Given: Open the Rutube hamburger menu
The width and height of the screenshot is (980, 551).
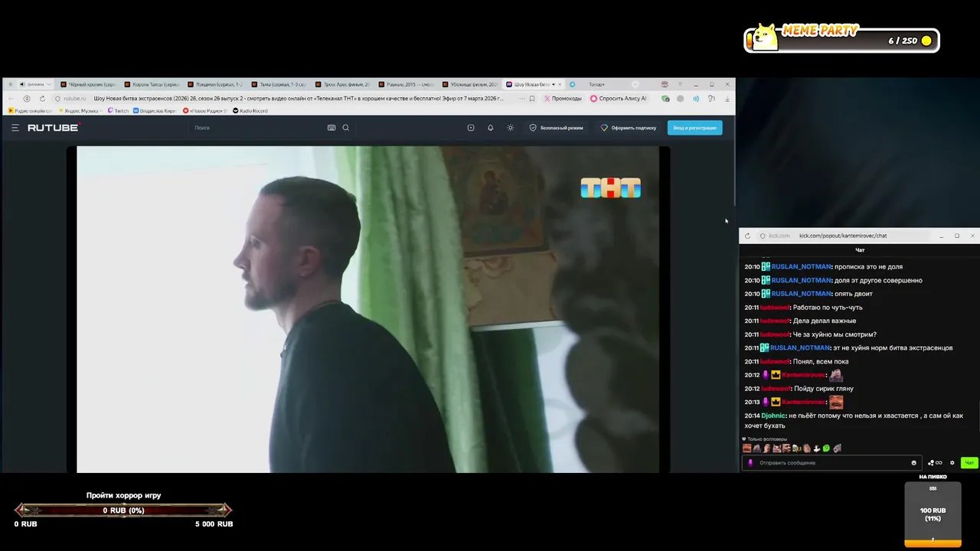Looking at the screenshot, I should pos(15,128).
